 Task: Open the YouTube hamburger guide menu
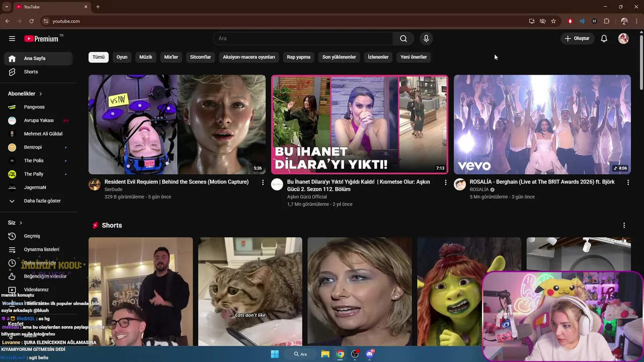pos(12,39)
